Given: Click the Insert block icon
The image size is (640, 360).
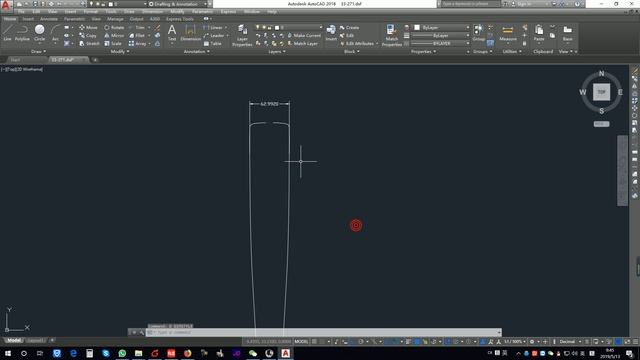Looking at the screenshot, I should (331, 32).
